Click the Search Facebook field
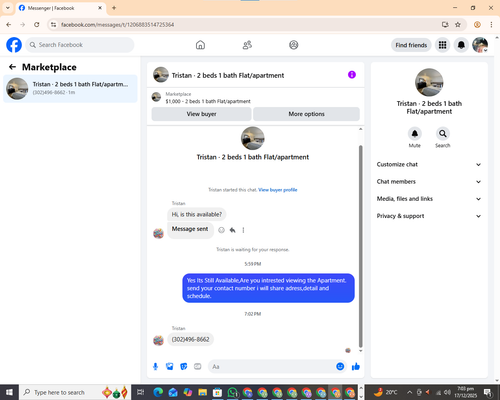The height and width of the screenshot is (400, 500). tap(80, 45)
